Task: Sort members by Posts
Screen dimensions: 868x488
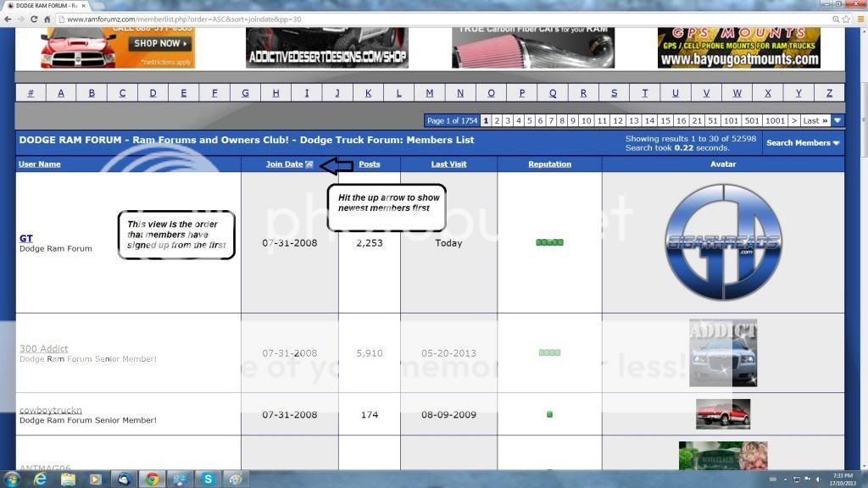Action: pos(370,164)
